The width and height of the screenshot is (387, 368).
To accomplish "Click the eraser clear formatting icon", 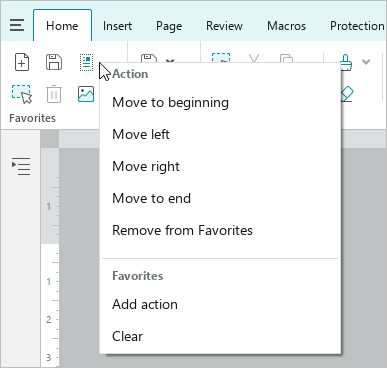I will (x=347, y=94).
